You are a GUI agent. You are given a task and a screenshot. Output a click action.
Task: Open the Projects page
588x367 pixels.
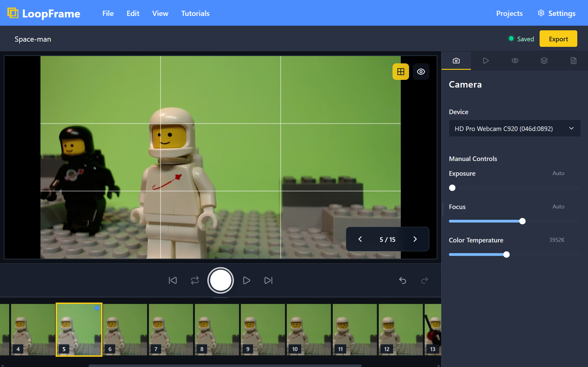pyautogui.click(x=509, y=13)
